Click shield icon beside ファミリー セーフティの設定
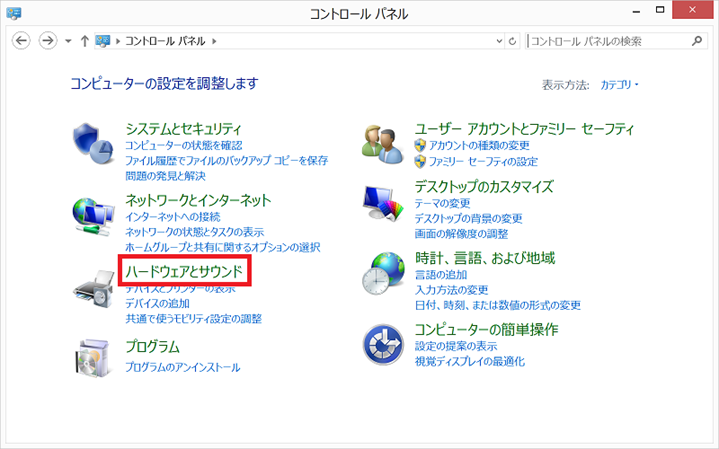Viewport: 719px width, 449px height. click(420, 161)
